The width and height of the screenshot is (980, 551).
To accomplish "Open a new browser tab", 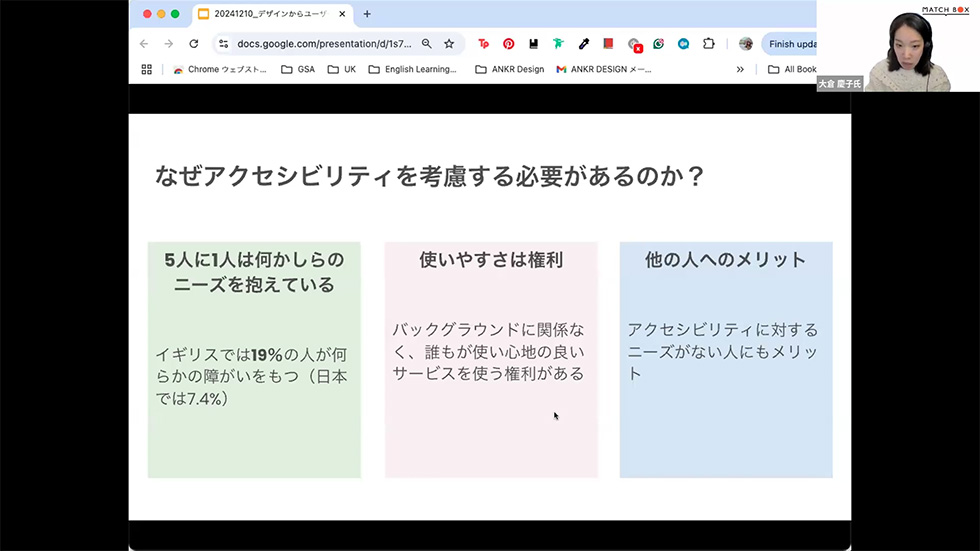I will pyautogui.click(x=367, y=14).
